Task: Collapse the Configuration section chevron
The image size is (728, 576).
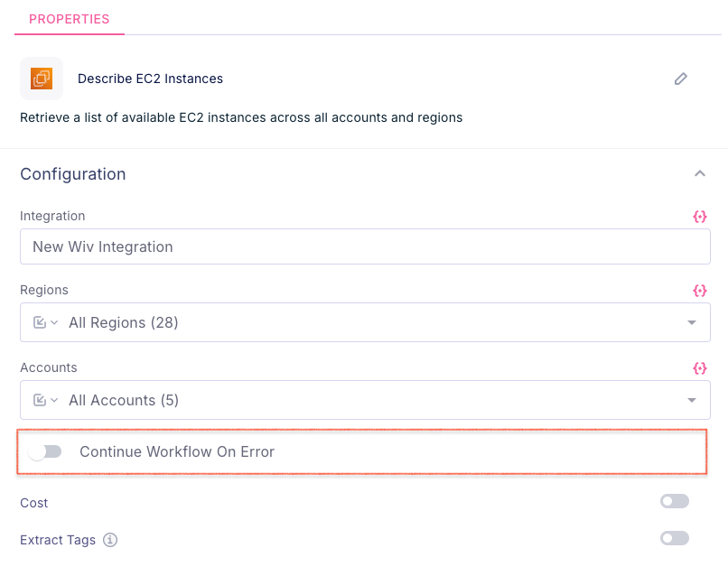Action: coord(699,173)
